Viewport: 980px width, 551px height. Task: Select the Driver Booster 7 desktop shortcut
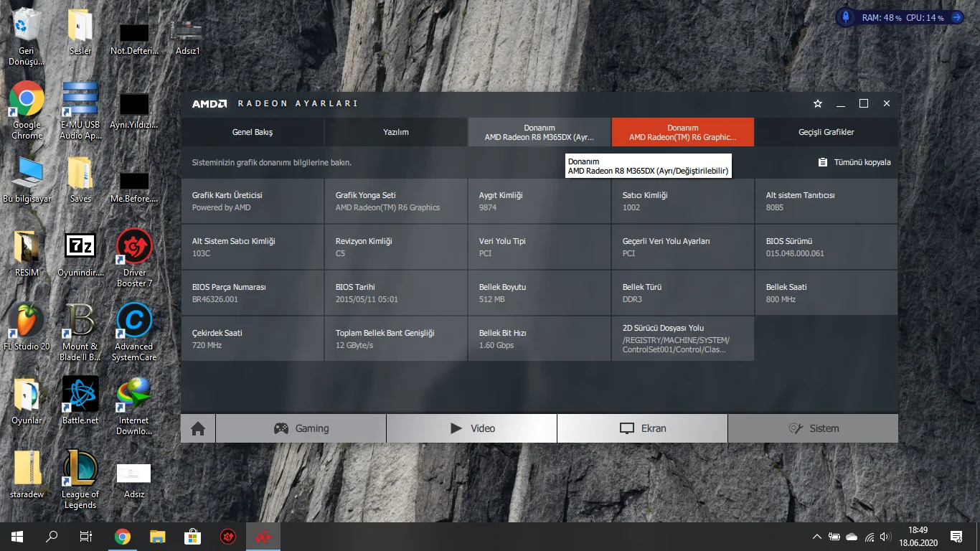pos(134,258)
